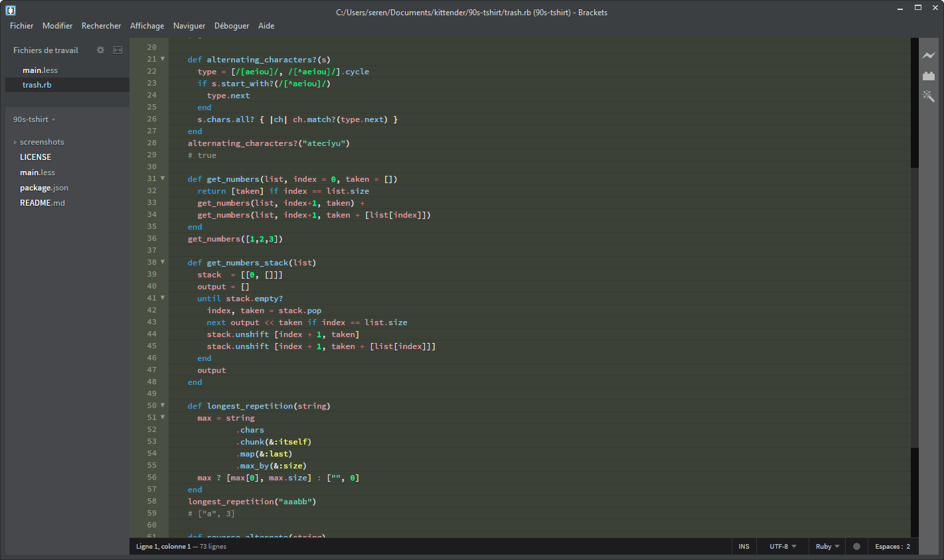Viewport: 944px width, 560px height.
Task: Open the Déboguer menu
Action: (231, 26)
